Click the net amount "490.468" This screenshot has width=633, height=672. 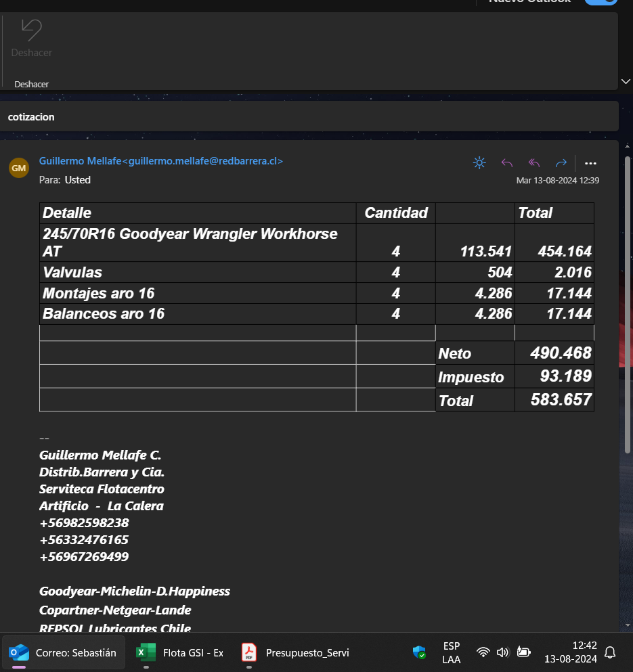[561, 353]
